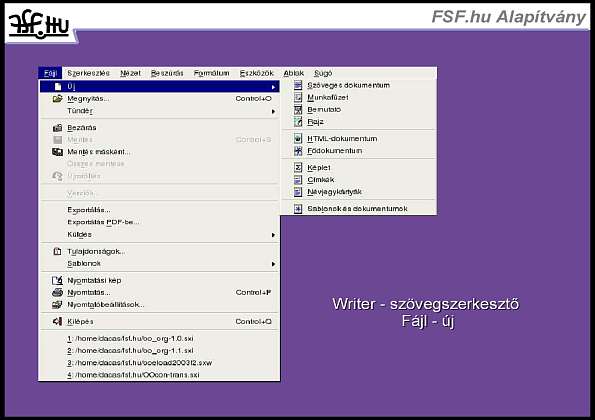
Task: Click the Nyomtatási kép preview icon
Action: [x=57, y=280]
